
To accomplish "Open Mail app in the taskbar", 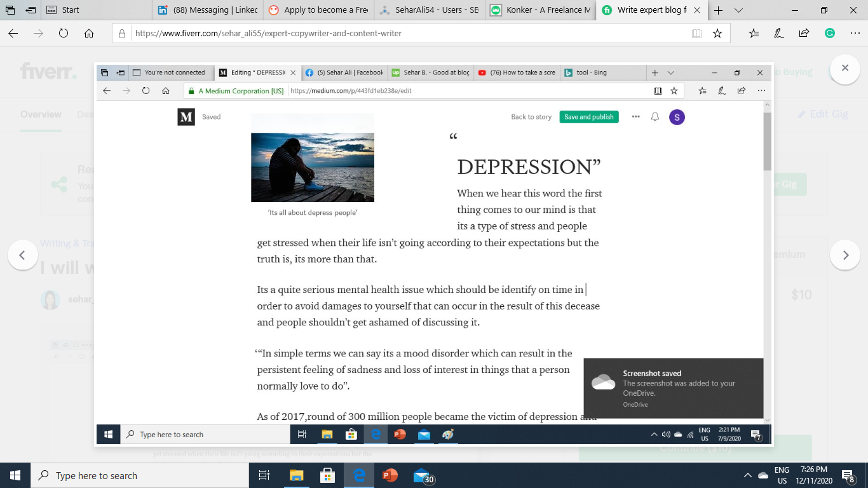I will (x=422, y=475).
